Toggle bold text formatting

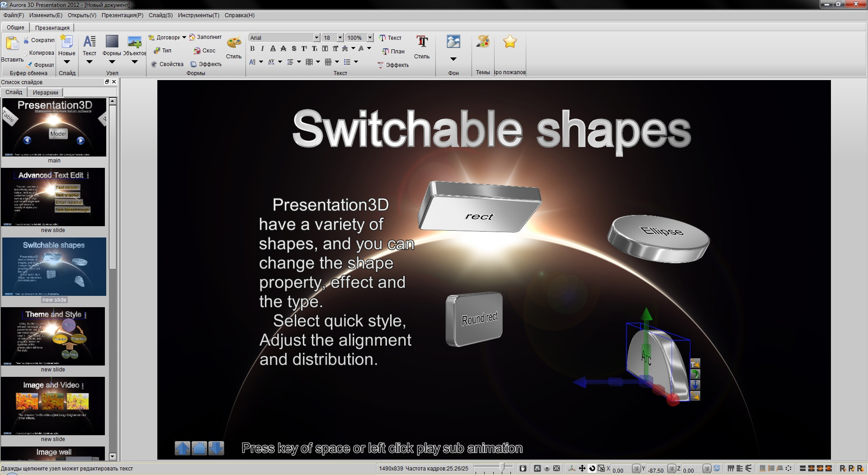click(x=252, y=48)
